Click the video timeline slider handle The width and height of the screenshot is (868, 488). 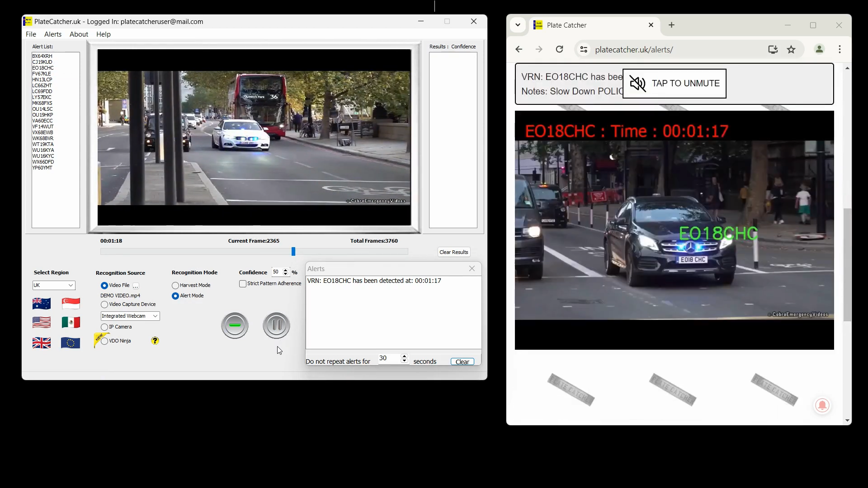pyautogui.click(x=293, y=251)
